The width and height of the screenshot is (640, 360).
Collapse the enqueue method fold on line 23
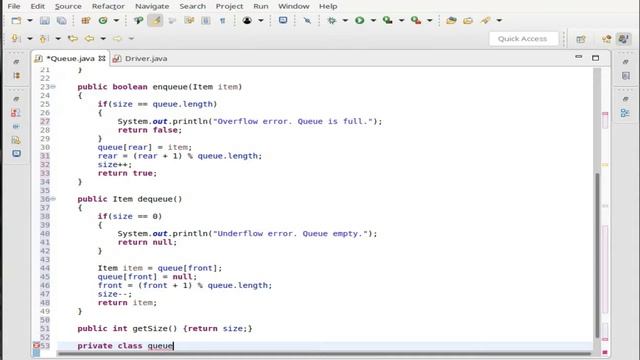click(53, 87)
